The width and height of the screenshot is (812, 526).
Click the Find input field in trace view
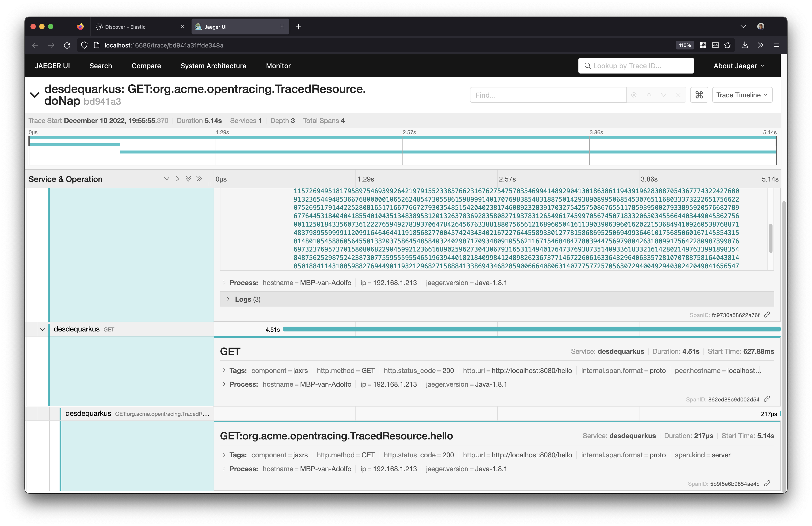(x=547, y=95)
